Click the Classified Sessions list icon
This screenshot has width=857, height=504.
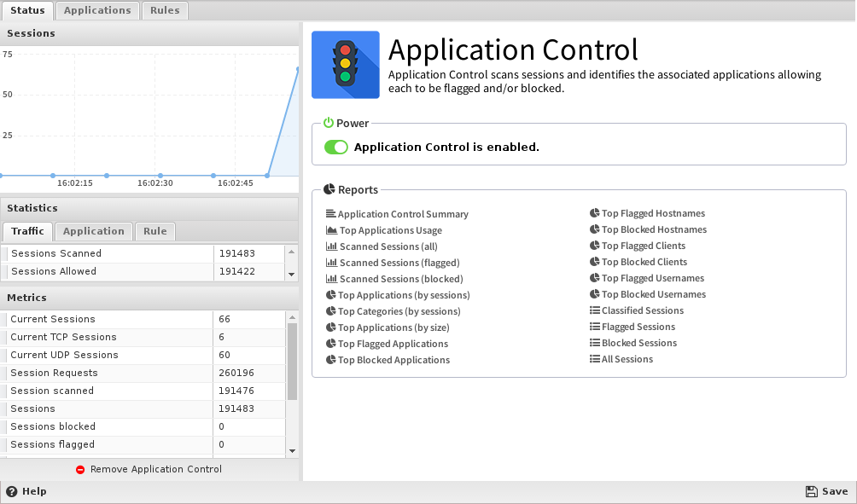(594, 310)
